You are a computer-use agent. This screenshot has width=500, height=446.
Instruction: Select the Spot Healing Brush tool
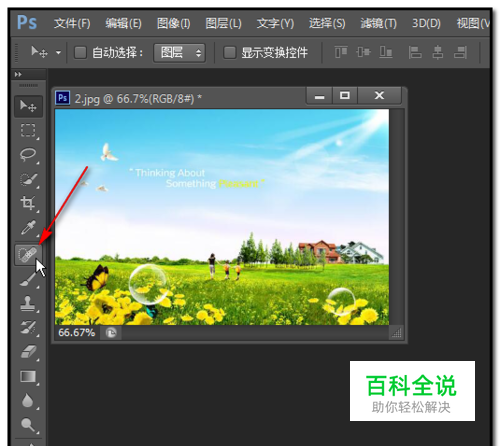[28, 255]
